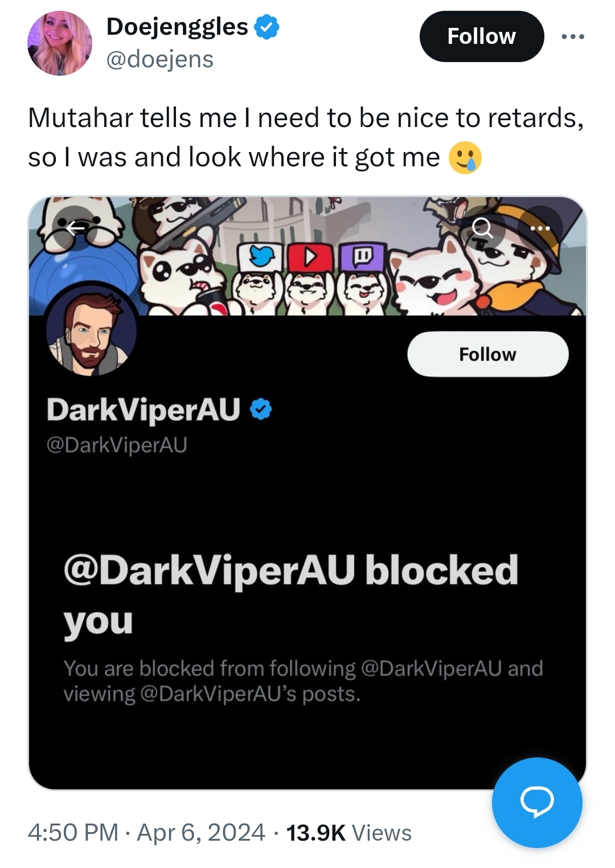The width and height of the screenshot is (615, 868).
Task: Tap three dots on DarkViperAU banner
Action: click(x=540, y=228)
